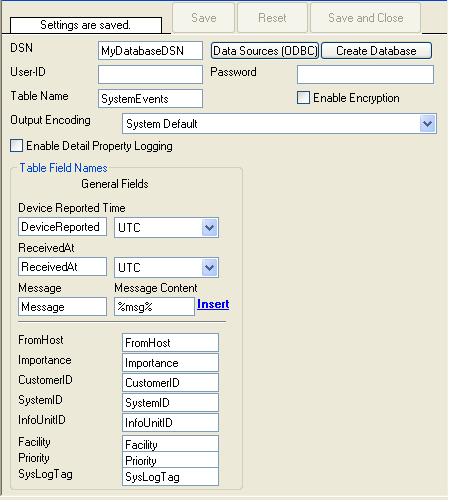This screenshot has height=502, width=450.
Task: Click the Table Name SystemEvents field
Action: (x=150, y=99)
